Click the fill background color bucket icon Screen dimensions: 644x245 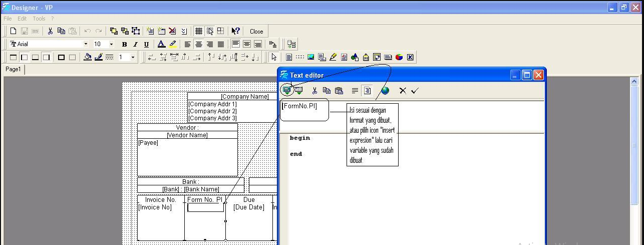point(88,57)
